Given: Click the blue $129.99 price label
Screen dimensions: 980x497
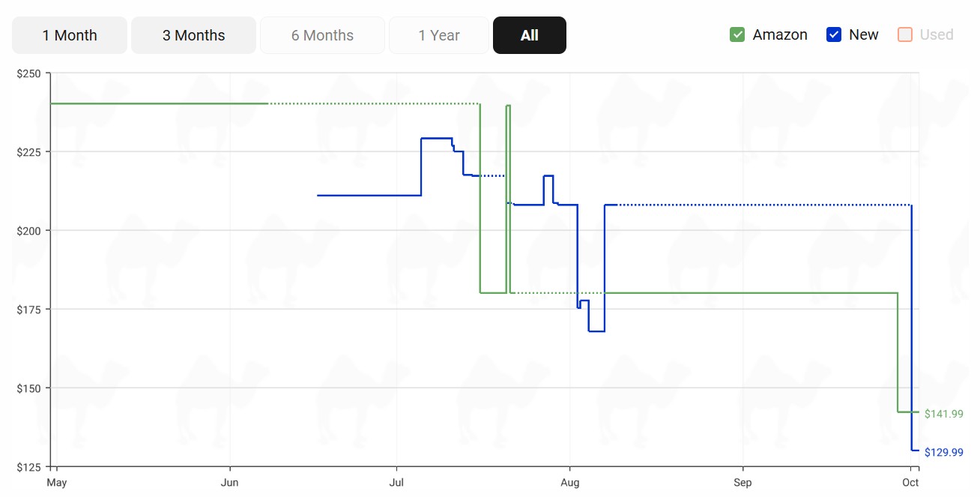Looking at the screenshot, I should click(943, 452).
